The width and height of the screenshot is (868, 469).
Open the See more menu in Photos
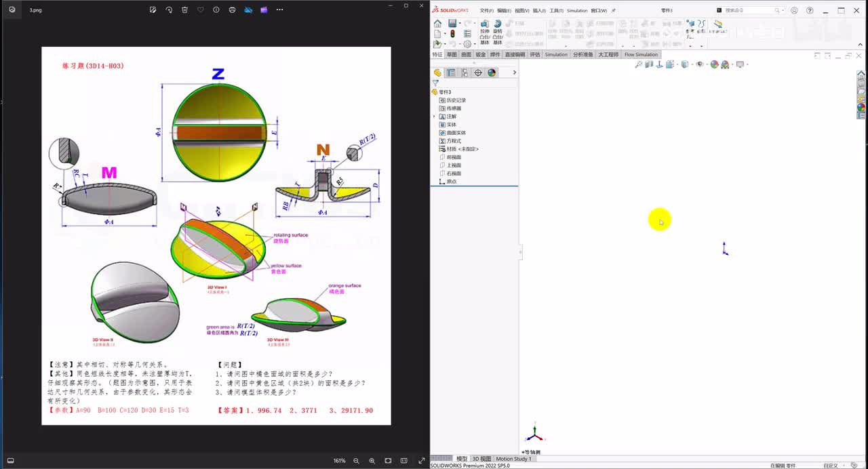(x=279, y=10)
